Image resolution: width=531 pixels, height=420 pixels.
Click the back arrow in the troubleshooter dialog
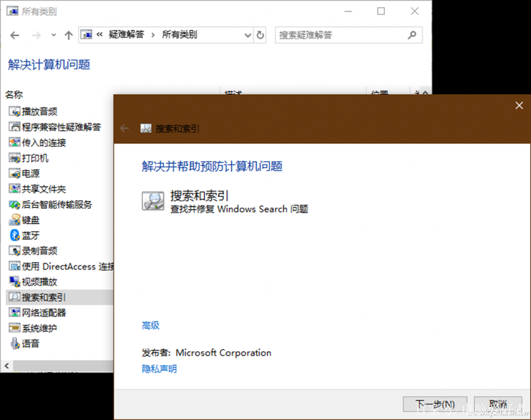point(124,129)
